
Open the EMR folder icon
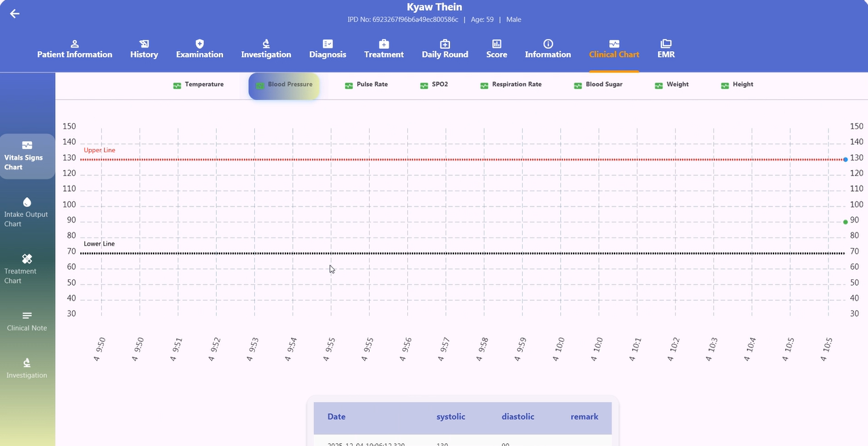(x=666, y=44)
